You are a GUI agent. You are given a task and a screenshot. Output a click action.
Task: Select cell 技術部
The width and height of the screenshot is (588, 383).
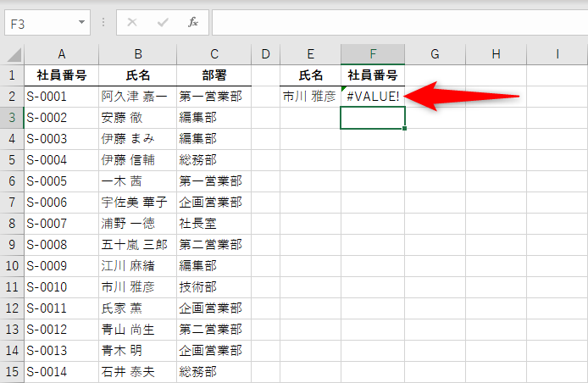214,287
